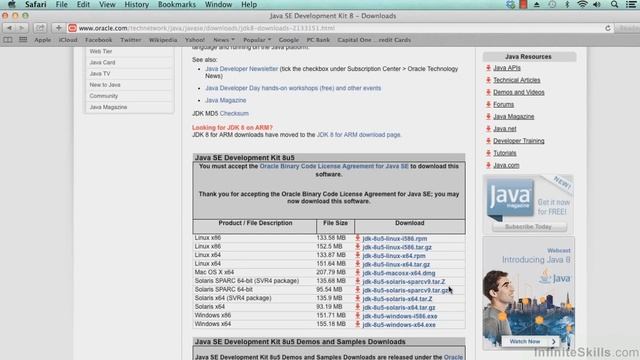Open the Safari application menu
The image size is (640, 360).
click(x=36, y=4)
